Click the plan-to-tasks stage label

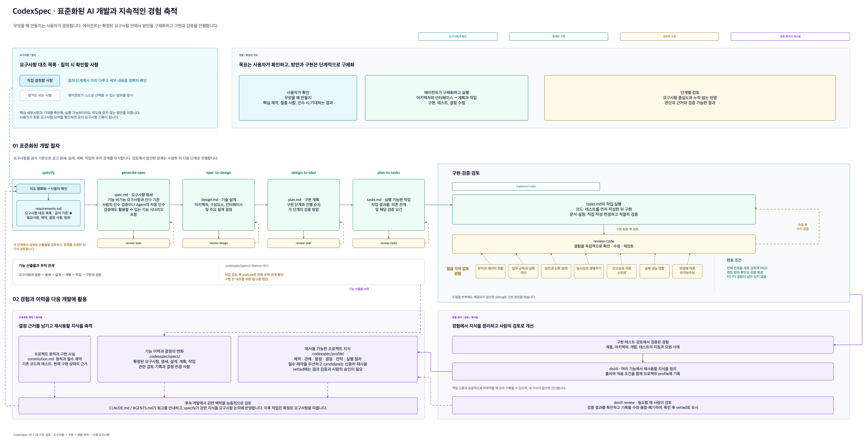point(389,173)
